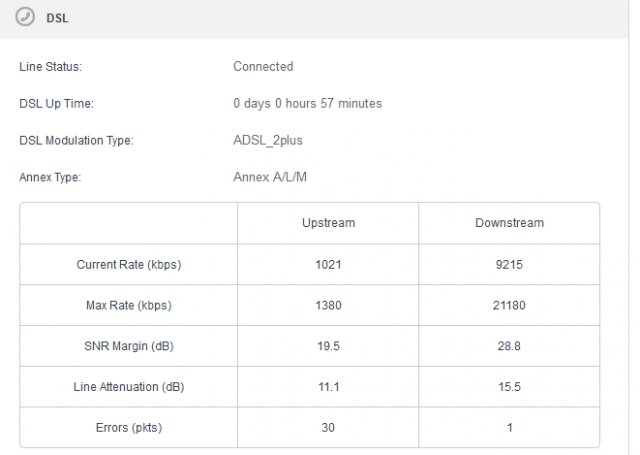Click the DSL section header title
This screenshot has width=640, height=455.
(x=58, y=18)
